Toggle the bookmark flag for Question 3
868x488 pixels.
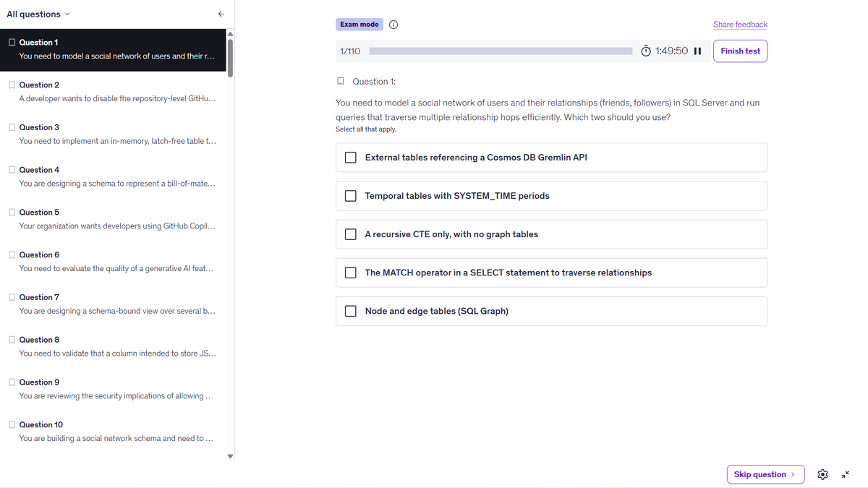[12, 127]
